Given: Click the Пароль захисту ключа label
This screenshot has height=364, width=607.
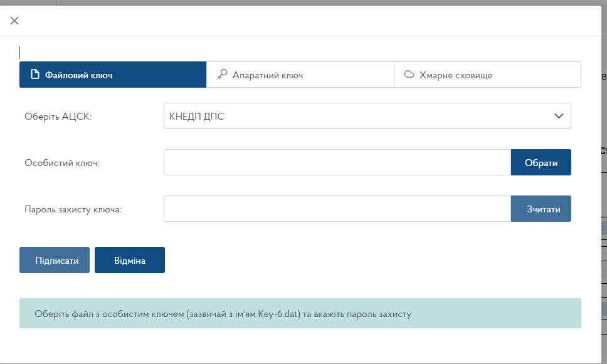Looking at the screenshot, I should tap(73, 209).
